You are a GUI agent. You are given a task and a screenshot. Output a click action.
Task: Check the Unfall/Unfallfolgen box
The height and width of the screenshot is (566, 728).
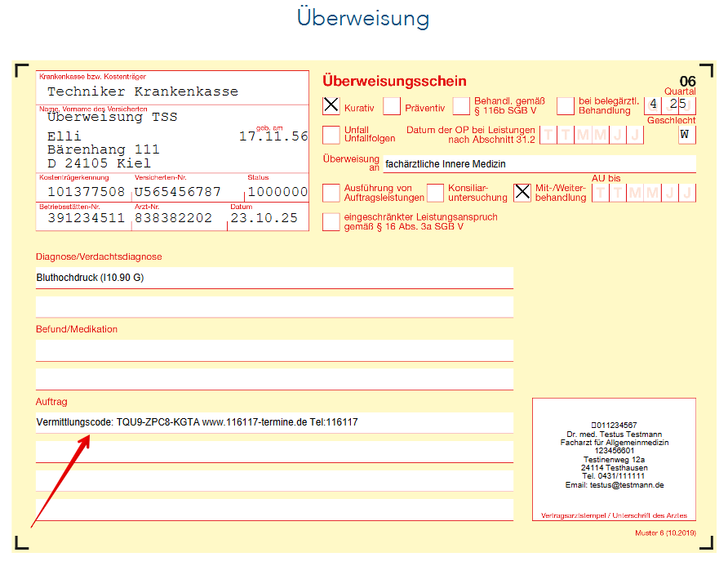(x=331, y=134)
